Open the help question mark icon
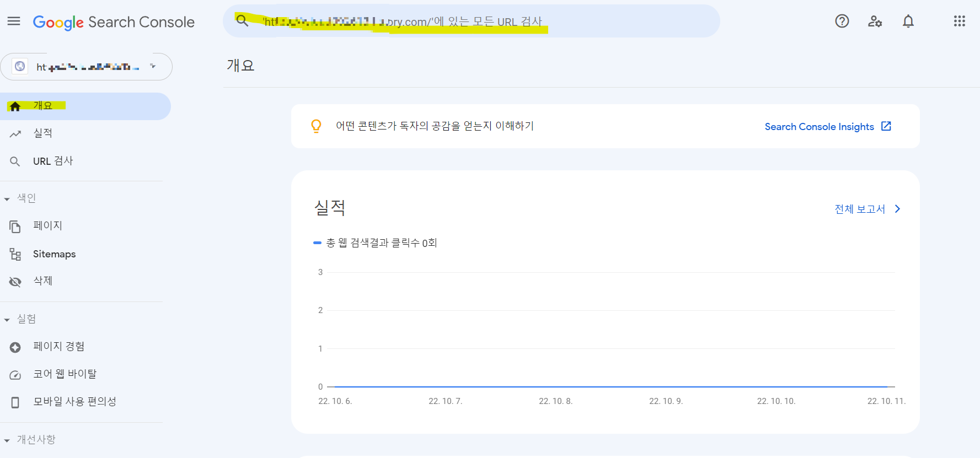The width and height of the screenshot is (980, 458). coord(842,21)
